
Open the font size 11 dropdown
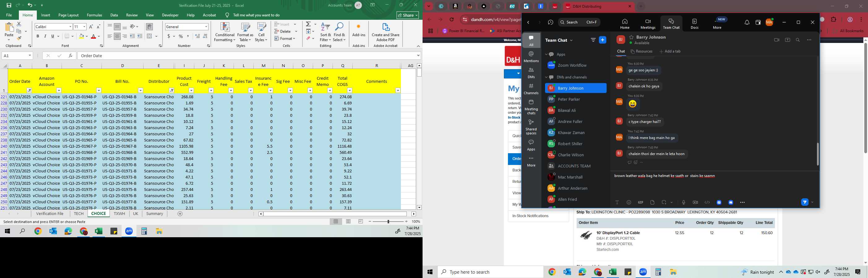pyautogui.click(x=84, y=27)
